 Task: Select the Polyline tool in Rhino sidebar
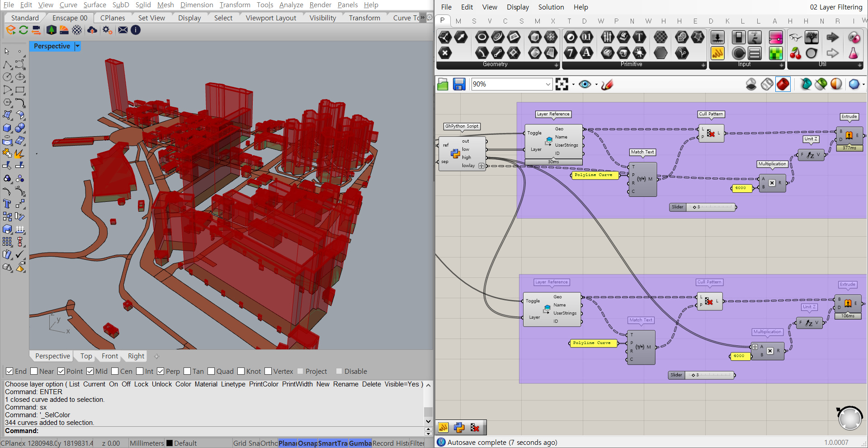click(7, 65)
